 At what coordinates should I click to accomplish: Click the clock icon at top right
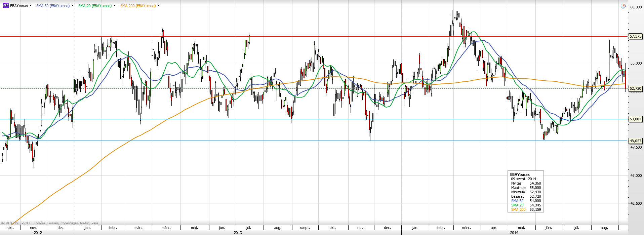[623, 6]
